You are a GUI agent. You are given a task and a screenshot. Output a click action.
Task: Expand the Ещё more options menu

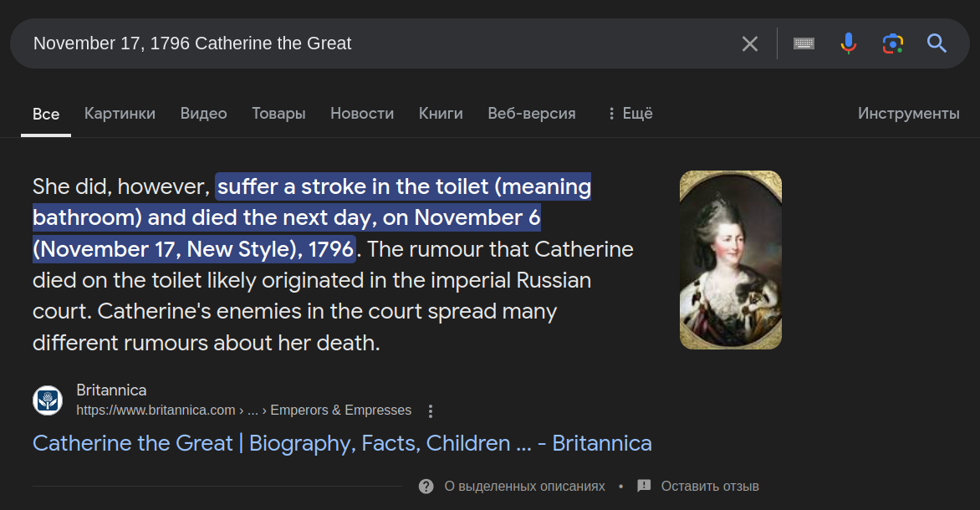(x=630, y=113)
